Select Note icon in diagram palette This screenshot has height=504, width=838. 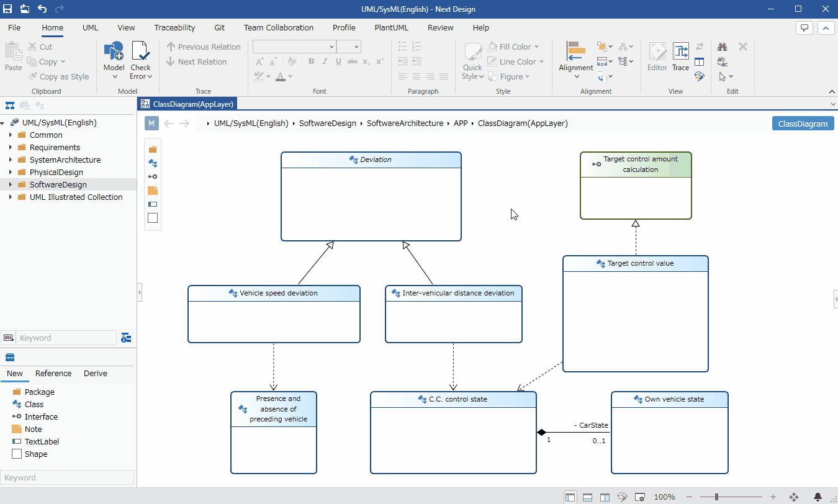(153, 191)
